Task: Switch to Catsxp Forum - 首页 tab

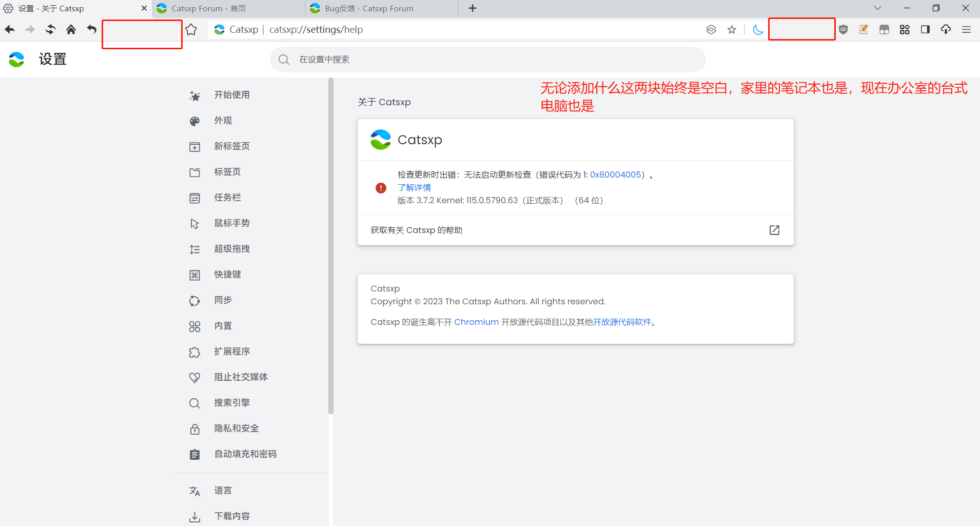Action: [x=228, y=9]
